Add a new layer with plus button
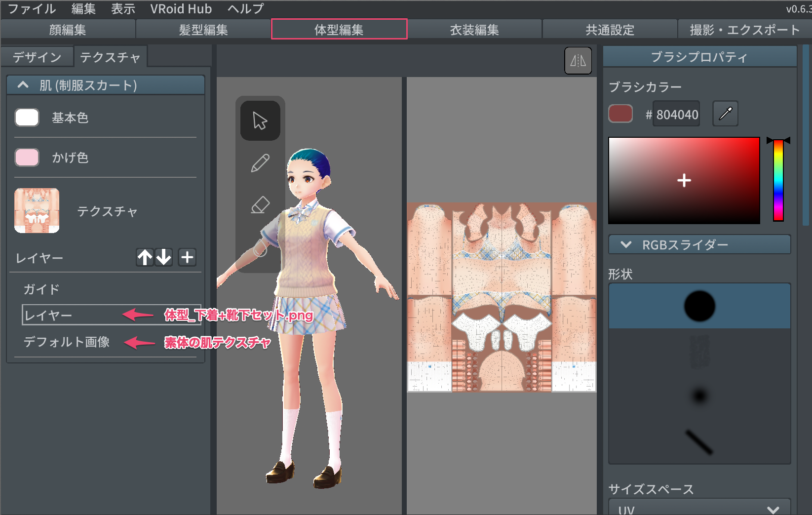 click(187, 257)
